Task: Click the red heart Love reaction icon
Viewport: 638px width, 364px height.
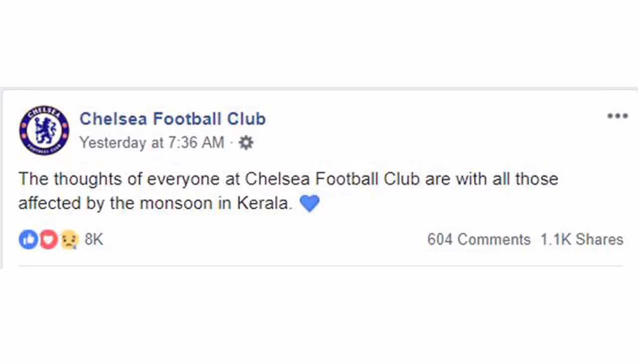Action: 48,240
